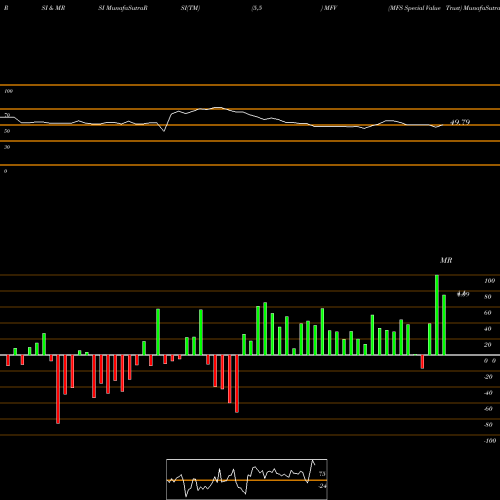
Task: Click the 100 label on the RSI axis
Action: (8, 91)
